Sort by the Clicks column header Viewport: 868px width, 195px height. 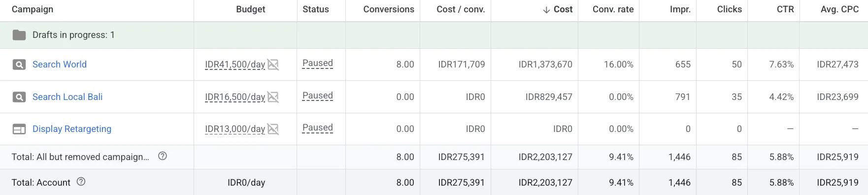tap(730, 9)
